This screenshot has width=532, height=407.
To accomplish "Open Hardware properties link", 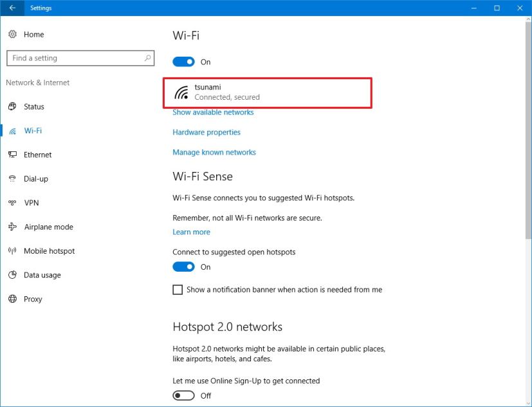I will (206, 132).
